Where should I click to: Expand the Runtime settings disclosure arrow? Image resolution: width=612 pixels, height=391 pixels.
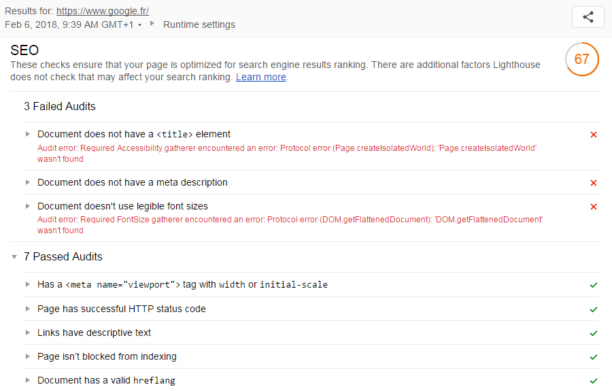152,24
